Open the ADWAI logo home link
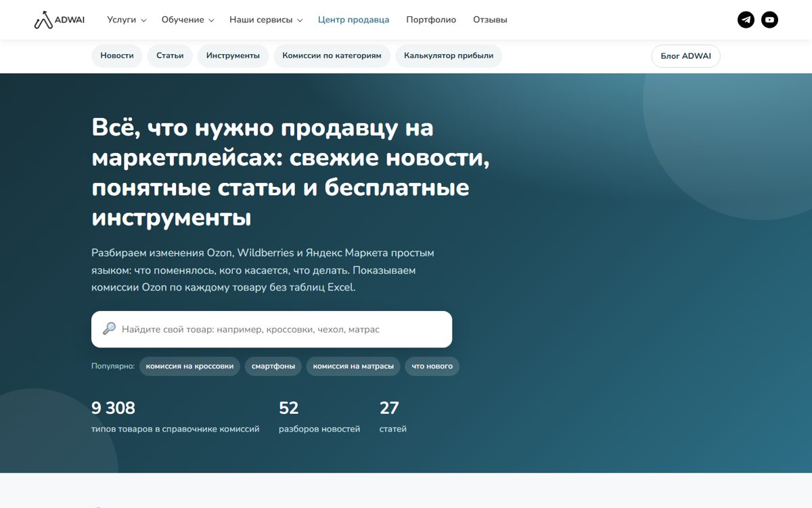Screen dimensions: 812x508 pyautogui.click(x=60, y=20)
